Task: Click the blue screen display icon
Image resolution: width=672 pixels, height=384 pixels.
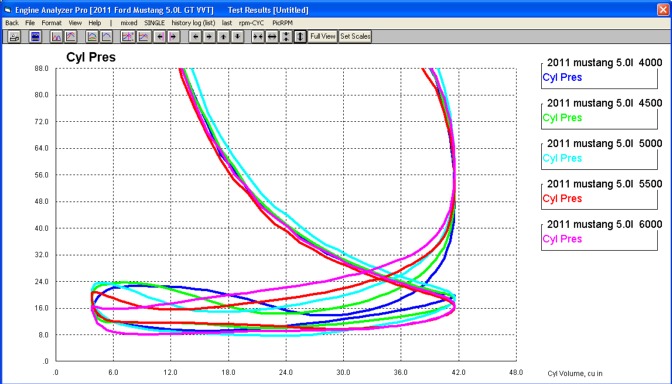Action: [x=35, y=37]
